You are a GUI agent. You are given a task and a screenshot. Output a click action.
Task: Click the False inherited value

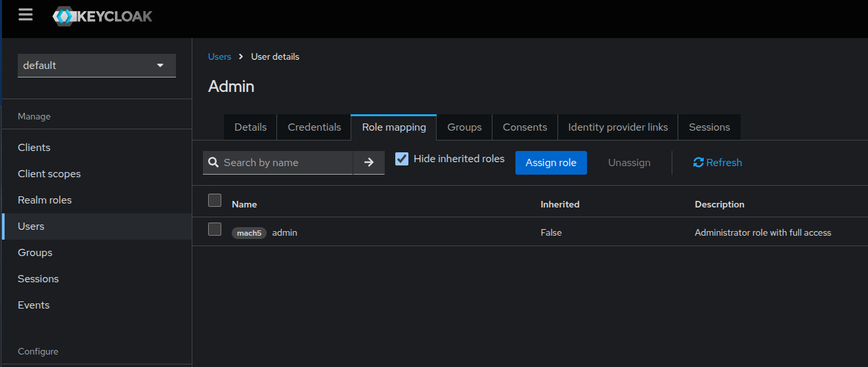click(551, 232)
